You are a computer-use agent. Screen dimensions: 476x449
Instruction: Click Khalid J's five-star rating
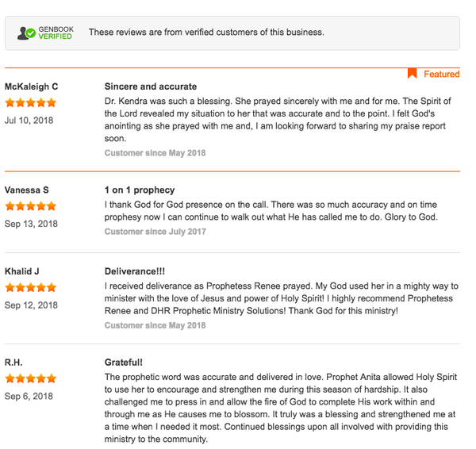click(31, 287)
